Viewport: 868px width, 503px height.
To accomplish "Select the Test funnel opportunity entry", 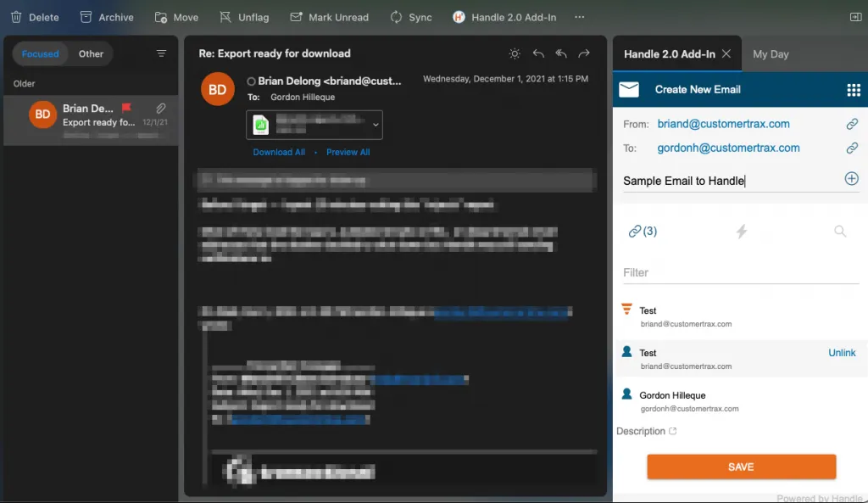I will coord(740,316).
